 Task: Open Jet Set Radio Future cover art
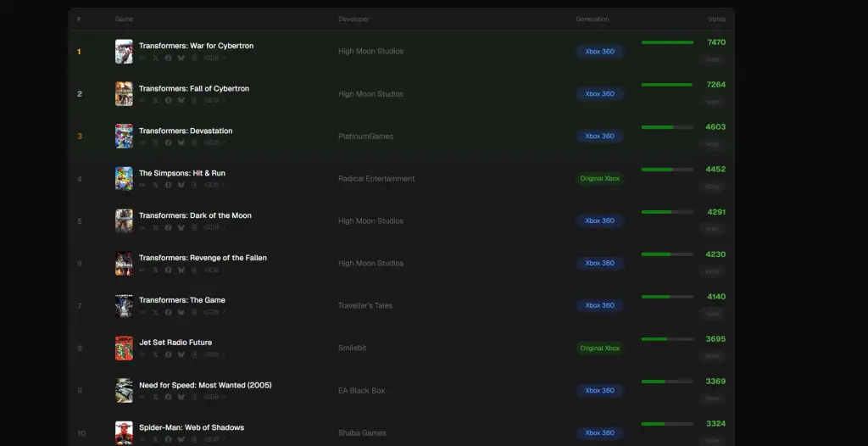pos(124,348)
